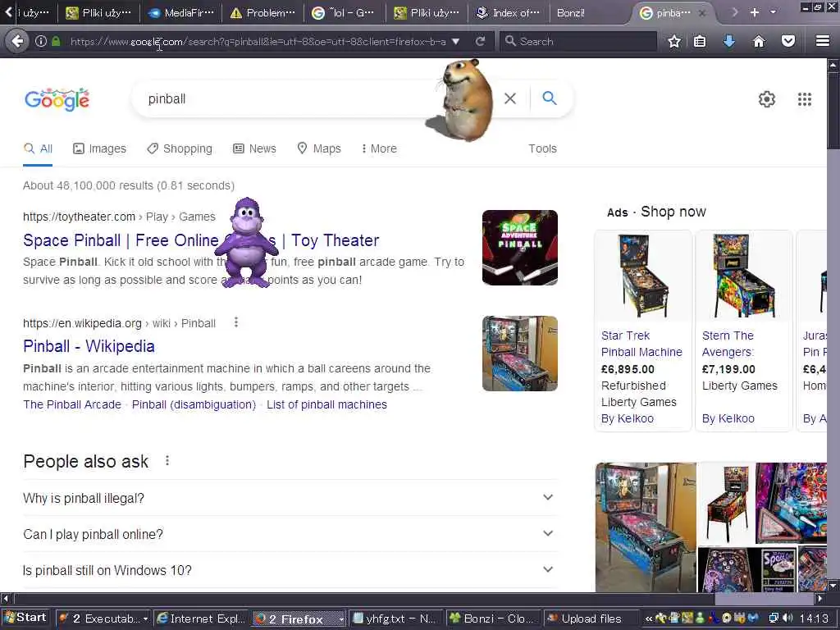Expand hidden system tray icons arrow
The image size is (840, 630).
648,619
